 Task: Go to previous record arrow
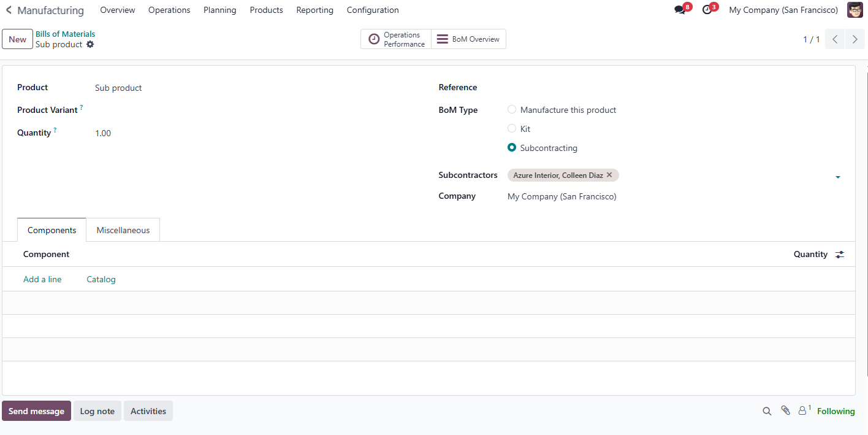(x=835, y=39)
